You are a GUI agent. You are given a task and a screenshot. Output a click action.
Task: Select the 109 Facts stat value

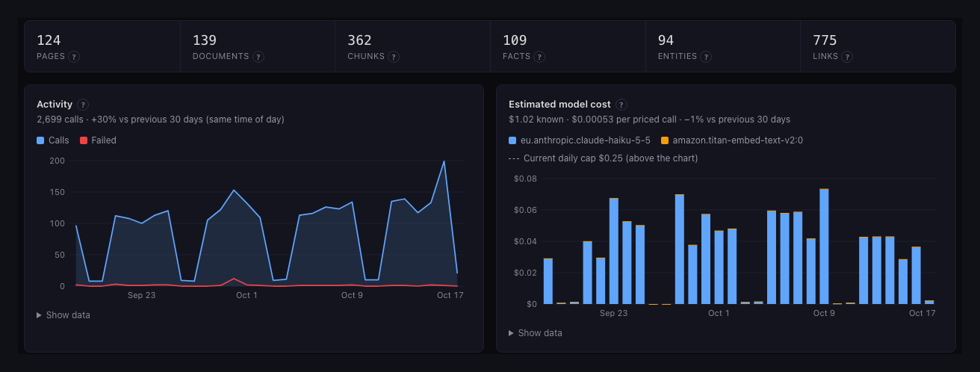pos(515,40)
